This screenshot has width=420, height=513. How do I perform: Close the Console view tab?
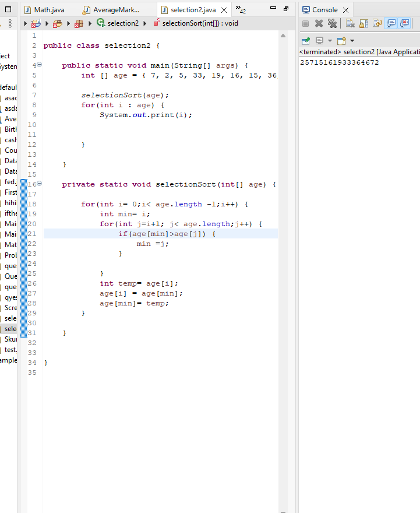point(345,10)
